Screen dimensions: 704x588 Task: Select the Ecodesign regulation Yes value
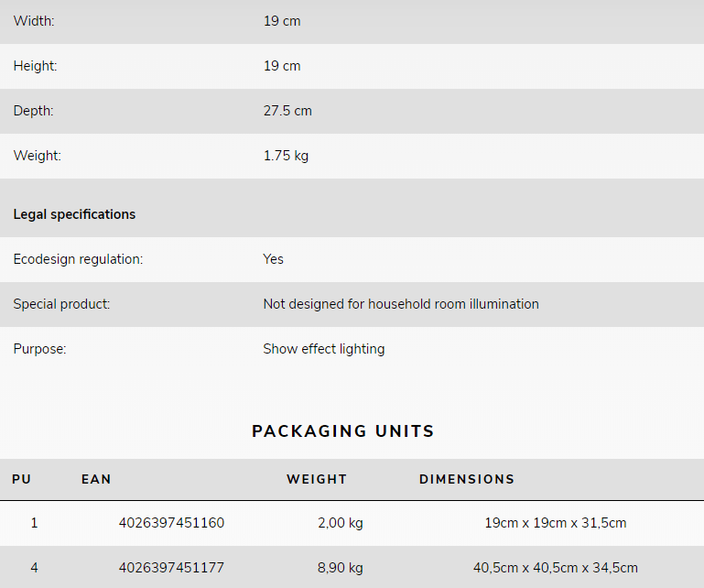[273, 259]
